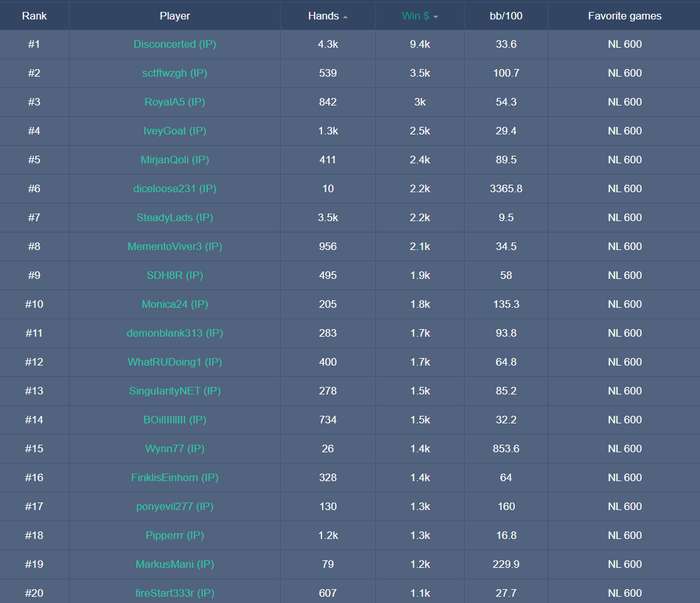700x603 pixels.
Task: Select demonblank313 (IP) player
Action: click(175, 333)
